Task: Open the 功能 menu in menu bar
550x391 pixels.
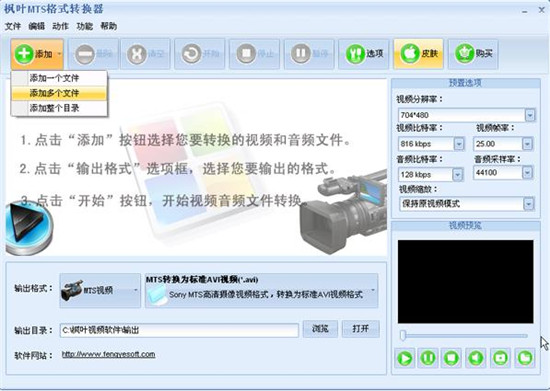Action: click(x=85, y=26)
